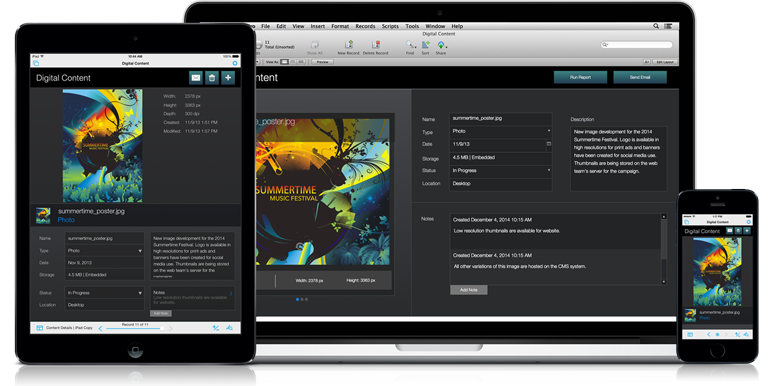Open the Type Photo dropdown on the iPad

(x=104, y=250)
